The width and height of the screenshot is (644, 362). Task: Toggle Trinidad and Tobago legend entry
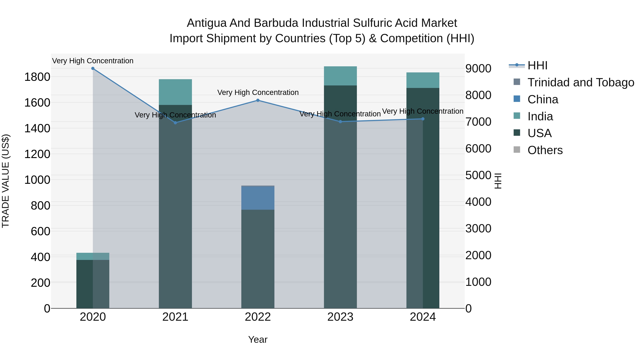[x=574, y=82]
